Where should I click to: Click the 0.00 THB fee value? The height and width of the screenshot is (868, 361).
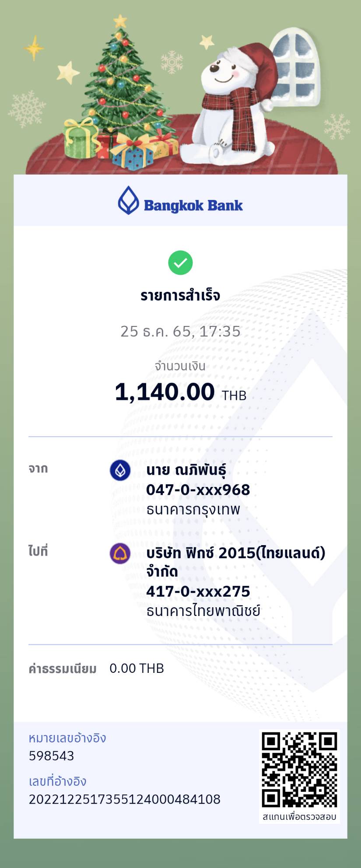pos(137,668)
